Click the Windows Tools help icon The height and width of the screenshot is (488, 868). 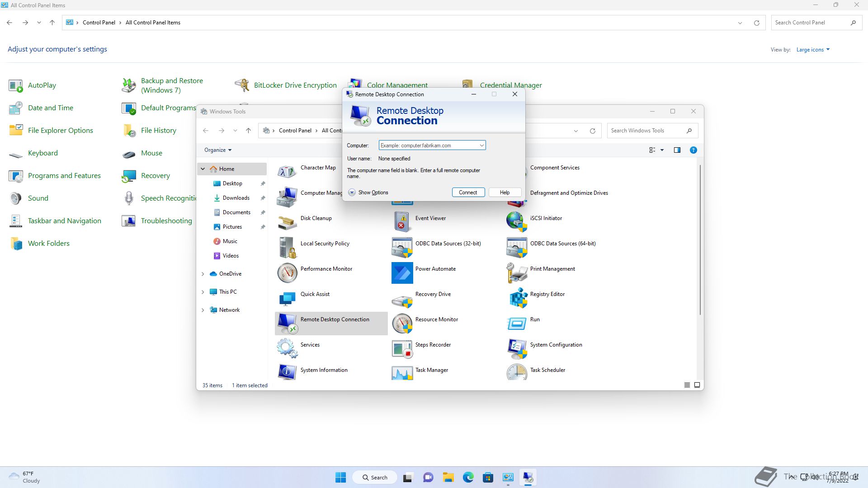pyautogui.click(x=693, y=150)
